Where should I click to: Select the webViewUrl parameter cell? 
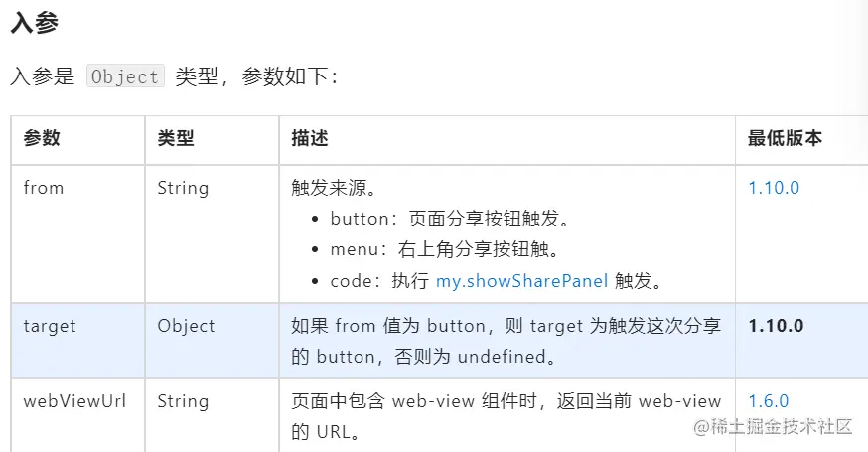(66, 401)
